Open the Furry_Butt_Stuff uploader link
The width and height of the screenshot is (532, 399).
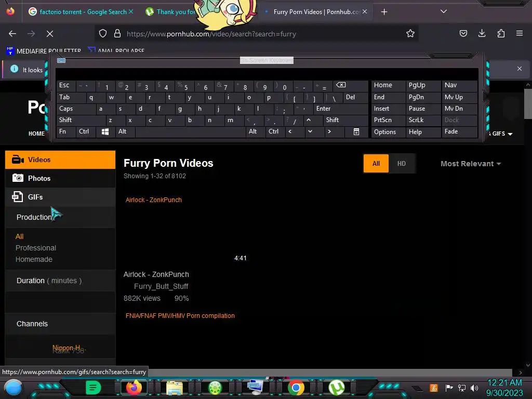(161, 286)
